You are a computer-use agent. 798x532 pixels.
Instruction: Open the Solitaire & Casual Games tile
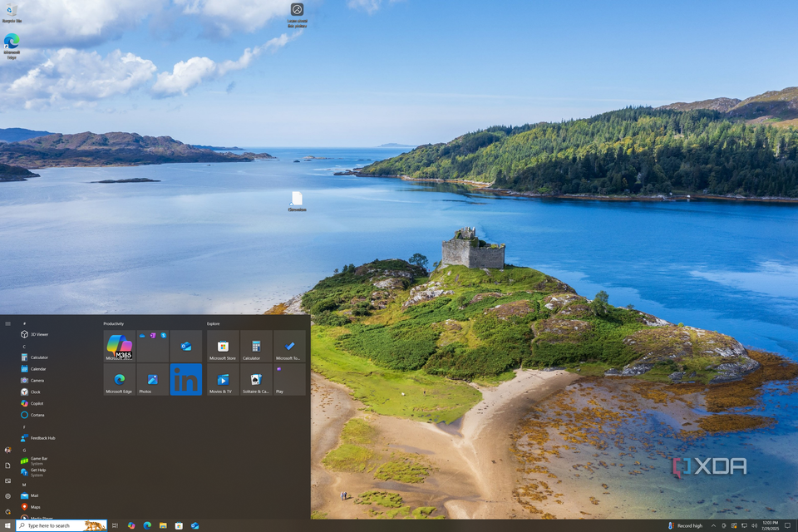click(x=256, y=379)
